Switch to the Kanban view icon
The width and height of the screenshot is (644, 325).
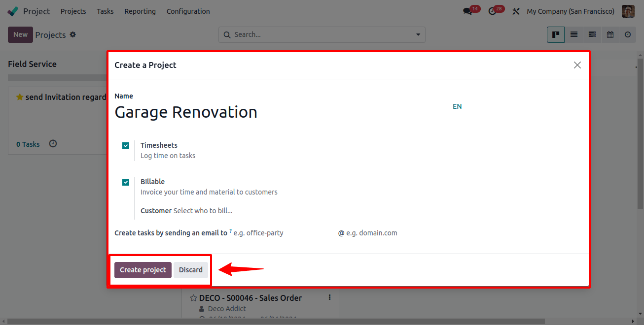click(x=556, y=34)
